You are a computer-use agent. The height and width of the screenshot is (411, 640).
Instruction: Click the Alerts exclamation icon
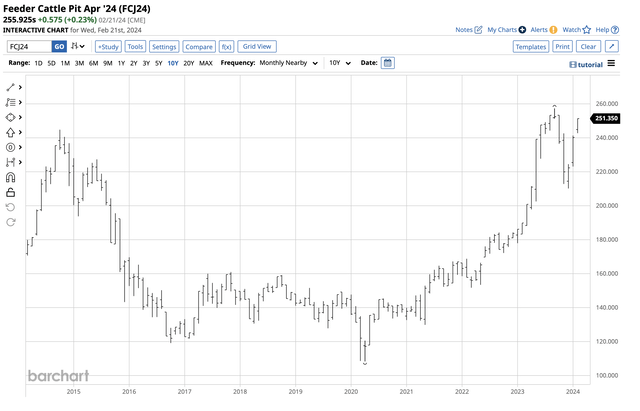553,30
